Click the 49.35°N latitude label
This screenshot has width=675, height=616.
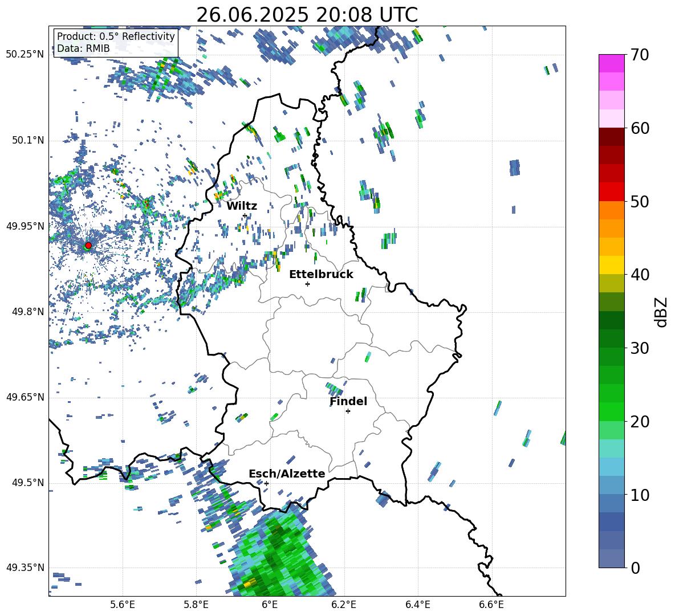pyautogui.click(x=25, y=568)
